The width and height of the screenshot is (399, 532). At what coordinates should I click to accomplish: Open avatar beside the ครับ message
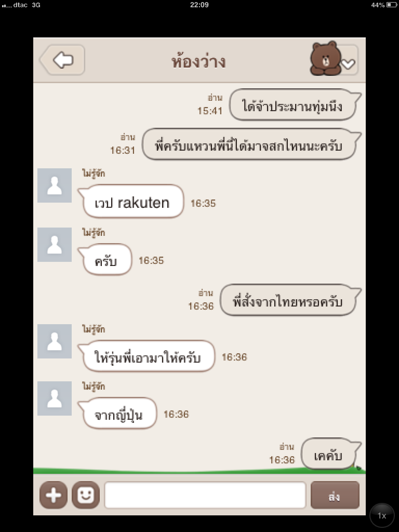(x=54, y=245)
